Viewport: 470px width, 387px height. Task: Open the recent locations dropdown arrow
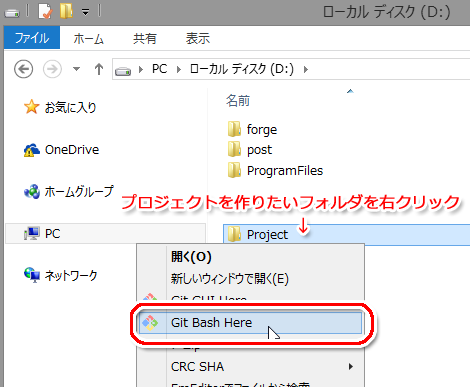(77, 69)
